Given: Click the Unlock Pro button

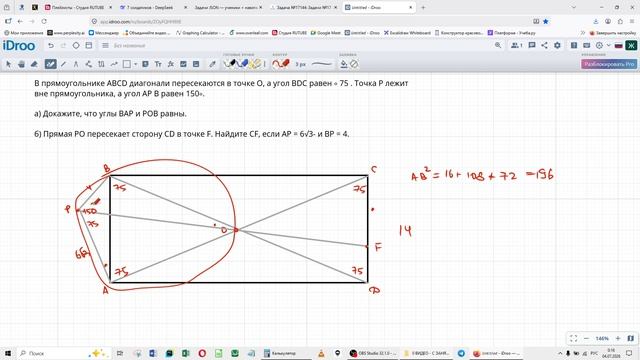Looking at the screenshot, I should pos(609,64).
